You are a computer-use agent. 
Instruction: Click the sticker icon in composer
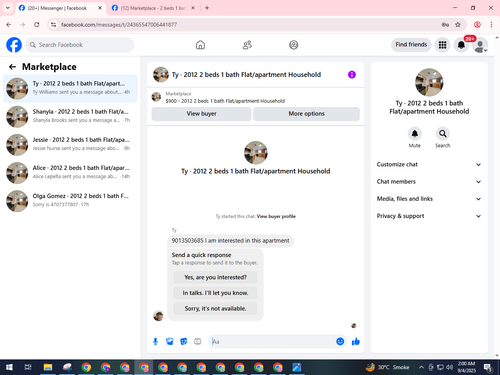point(184,341)
